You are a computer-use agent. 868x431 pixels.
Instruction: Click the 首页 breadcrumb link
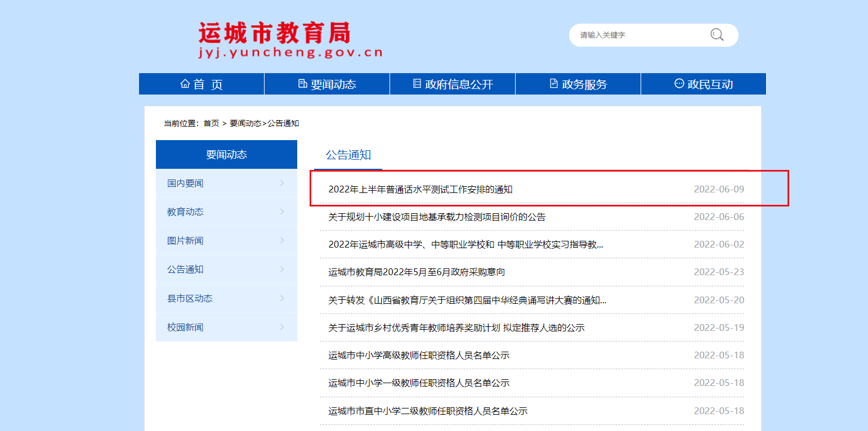point(211,123)
